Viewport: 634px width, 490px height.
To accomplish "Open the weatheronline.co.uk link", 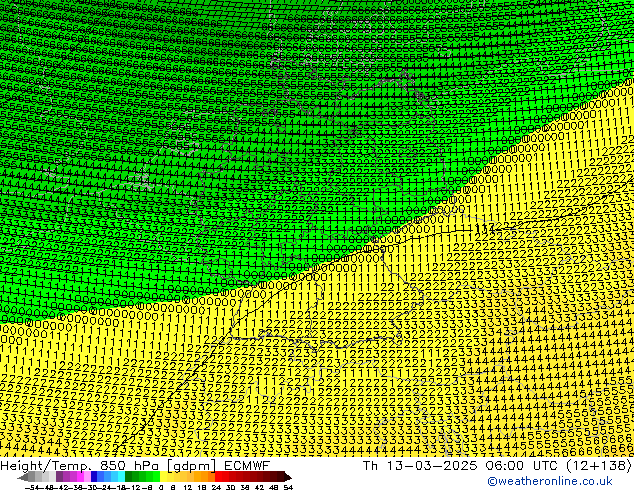I will 549,481.
